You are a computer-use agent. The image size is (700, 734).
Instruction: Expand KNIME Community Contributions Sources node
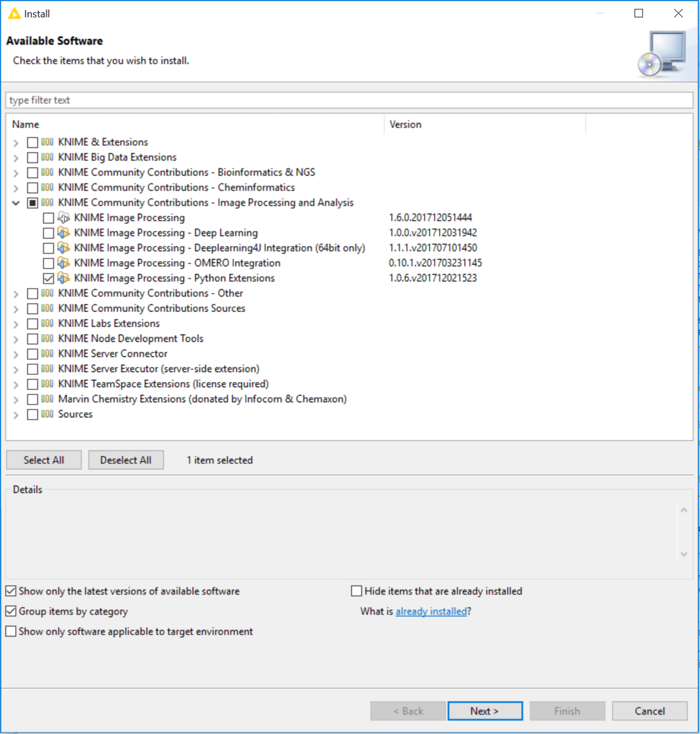[16, 309]
